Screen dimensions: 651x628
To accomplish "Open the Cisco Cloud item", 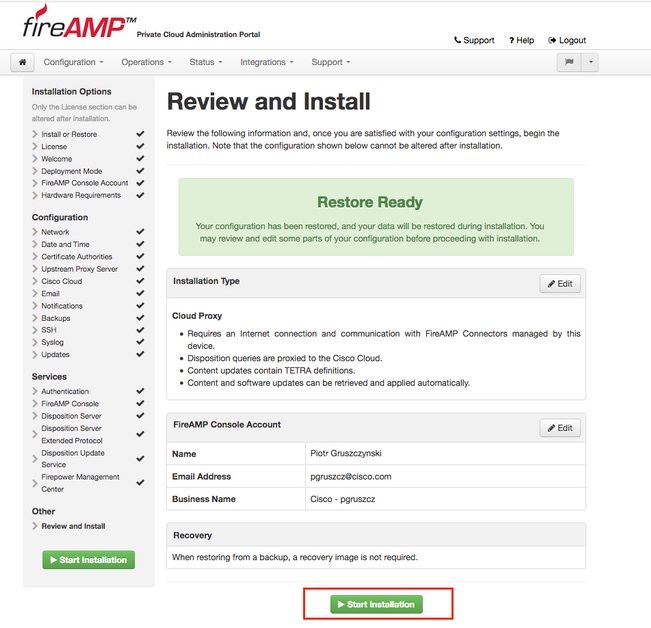I will click(x=61, y=281).
